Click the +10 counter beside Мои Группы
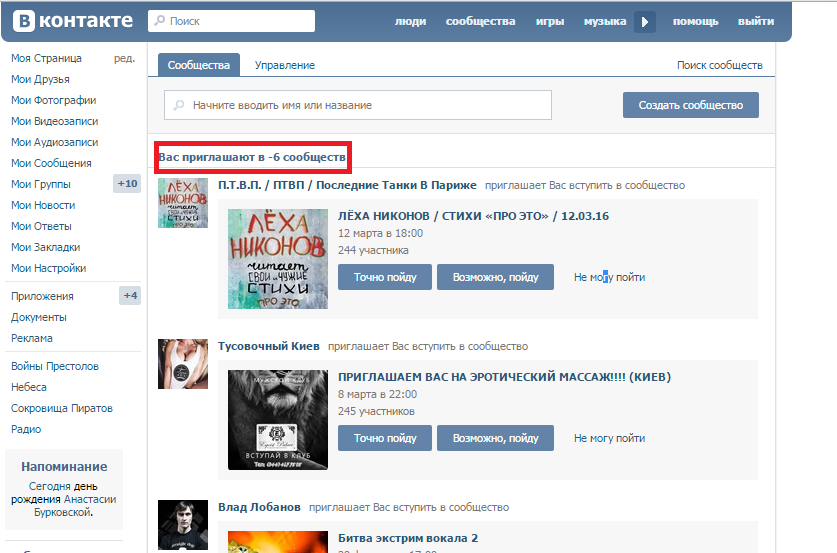Viewport: 837px width, 553px height. 127,184
